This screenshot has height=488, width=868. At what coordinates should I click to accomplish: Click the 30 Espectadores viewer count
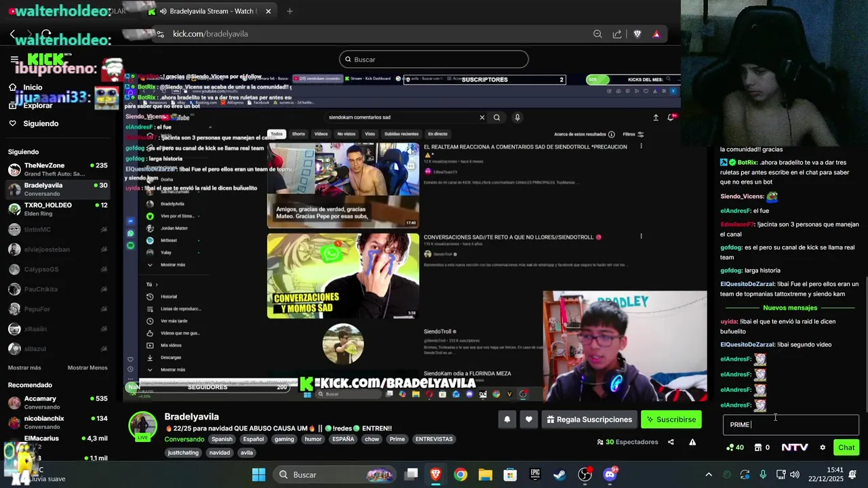[627, 442]
